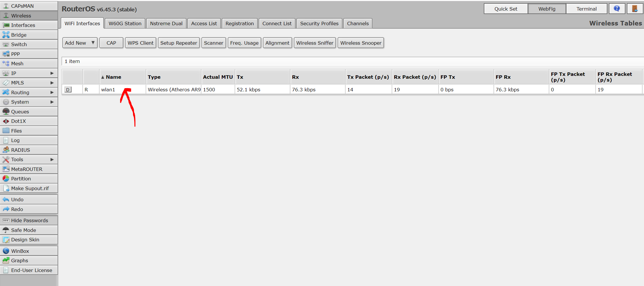Click the help question mark icon
This screenshot has height=286, width=644.
coord(617,9)
